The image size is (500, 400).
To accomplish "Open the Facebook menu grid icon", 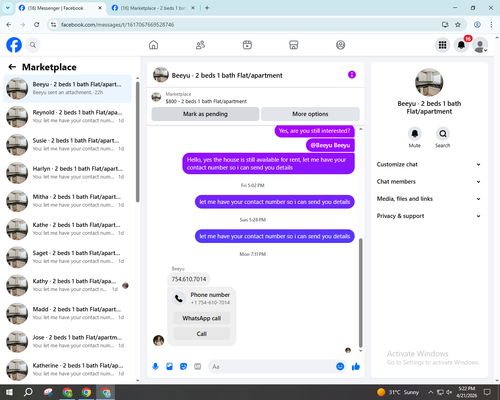I will (x=442, y=45).
